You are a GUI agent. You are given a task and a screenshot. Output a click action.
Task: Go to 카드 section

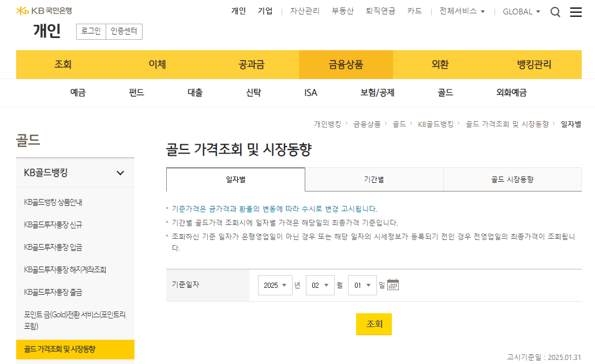tap(414, 12)
